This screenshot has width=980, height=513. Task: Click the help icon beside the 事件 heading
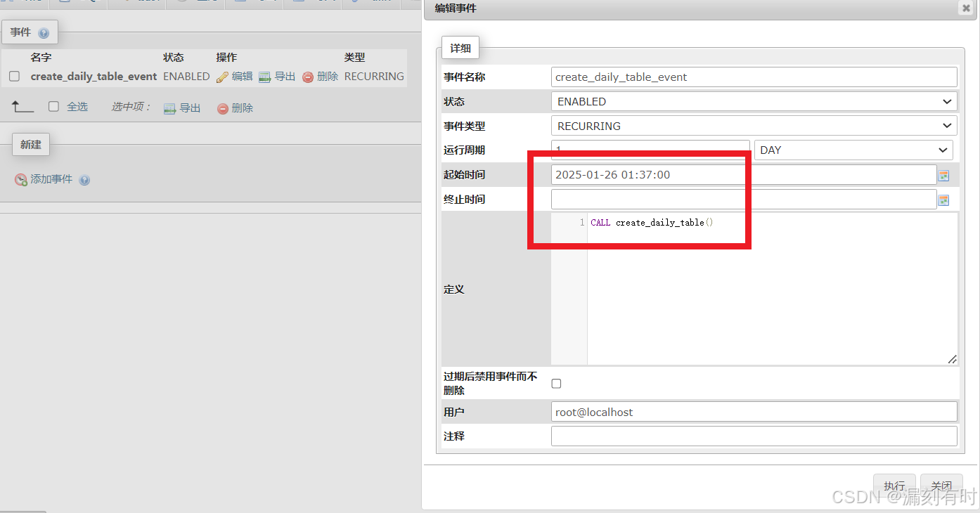click(x=44, y=33)
